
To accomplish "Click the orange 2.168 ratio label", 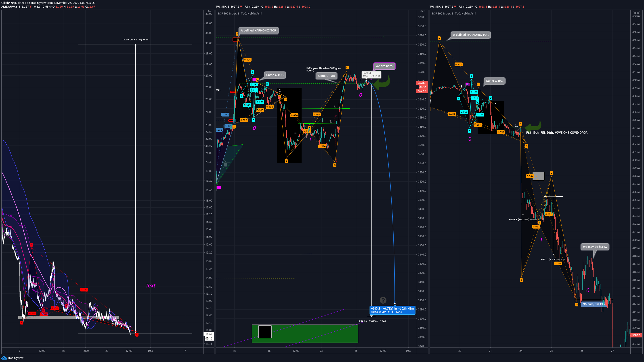I will pyautogui.click(x=317, y=114).
